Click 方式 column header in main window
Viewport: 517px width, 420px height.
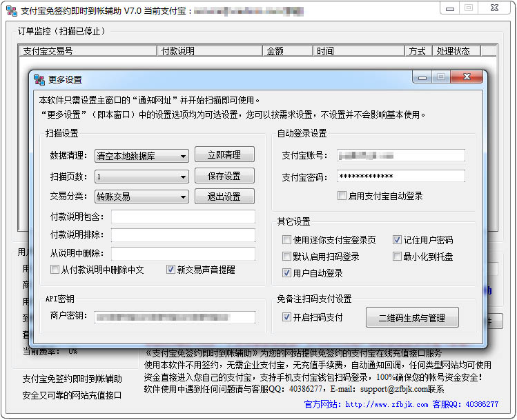(x=418, y=51)
